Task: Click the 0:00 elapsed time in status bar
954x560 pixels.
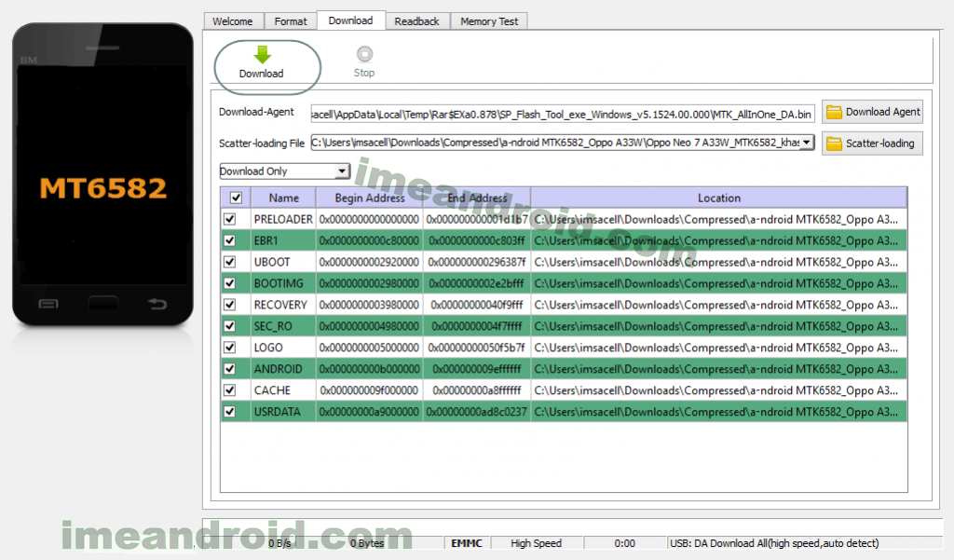Action: tap(625, 543)
